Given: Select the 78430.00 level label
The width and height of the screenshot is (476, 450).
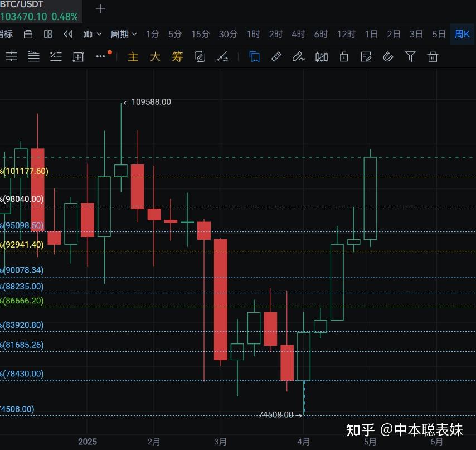Looking at the screenshot, I should click(22, 374).
